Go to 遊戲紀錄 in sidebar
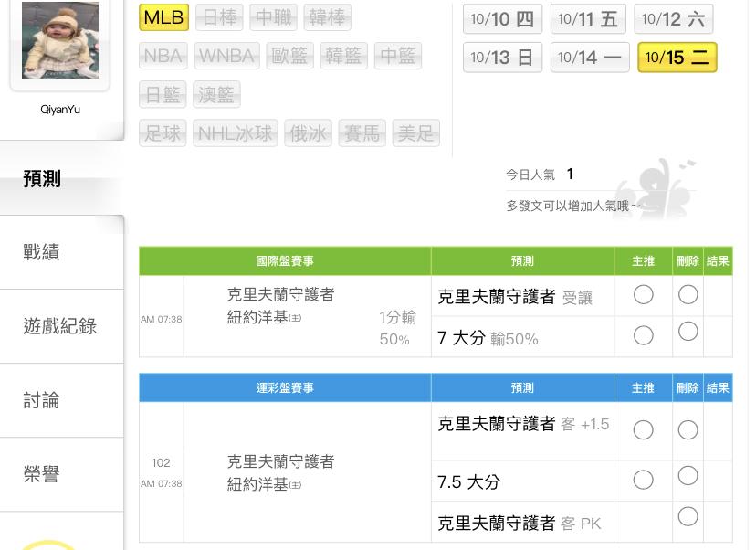The height and width of the screenshot is (550, 756). [x=60, y=326]
